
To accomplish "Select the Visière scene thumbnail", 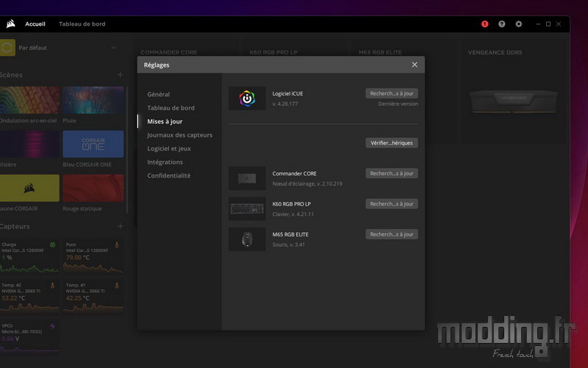I will pos(29,144).
